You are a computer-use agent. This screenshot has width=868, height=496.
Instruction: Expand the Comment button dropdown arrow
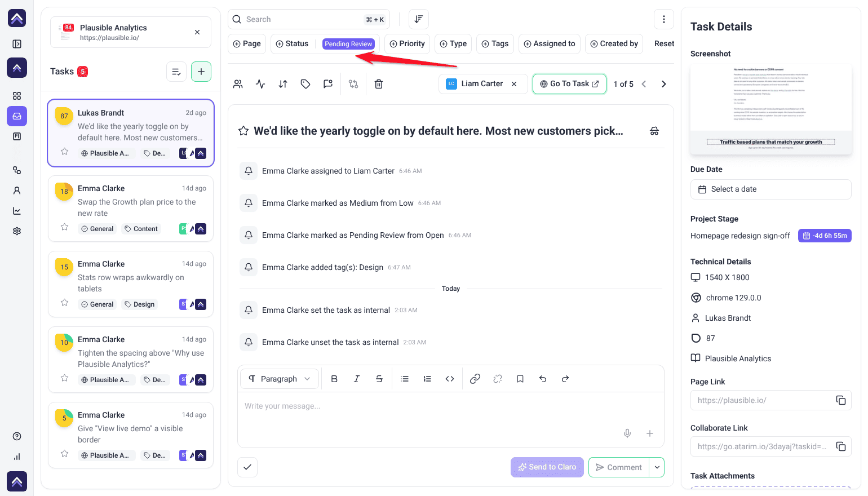[x=657, y=467]
